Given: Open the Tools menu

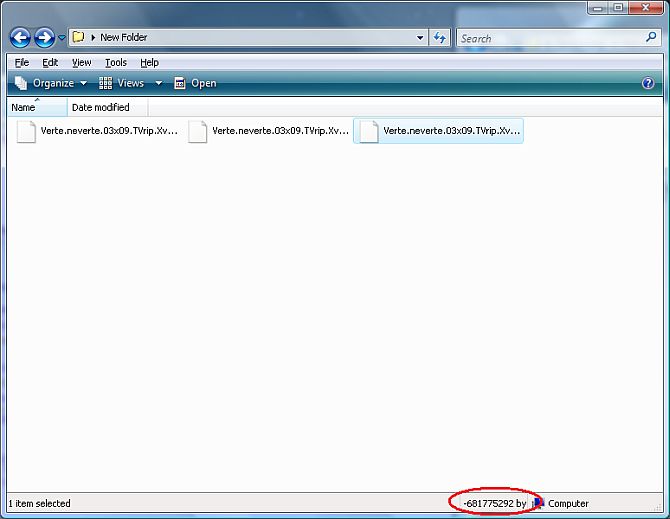Looking at the screenshot, I should (x=116, y=63).
